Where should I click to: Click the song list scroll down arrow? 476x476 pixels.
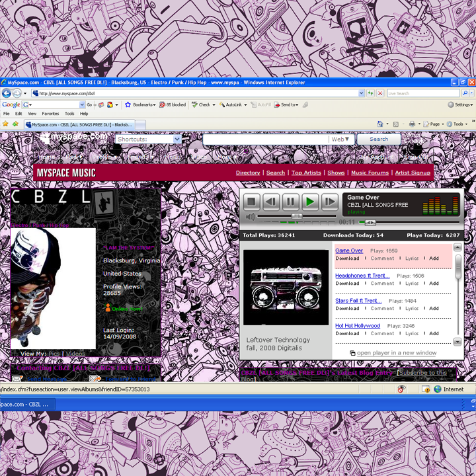click(x=457, y=342)
